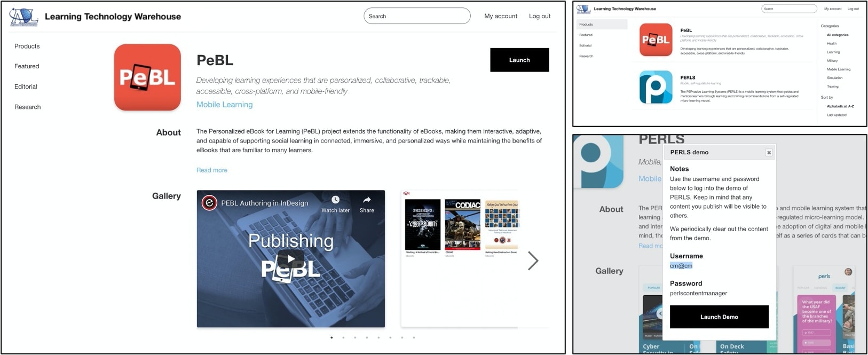Click the large Search field in header

(x=417, y=16)
